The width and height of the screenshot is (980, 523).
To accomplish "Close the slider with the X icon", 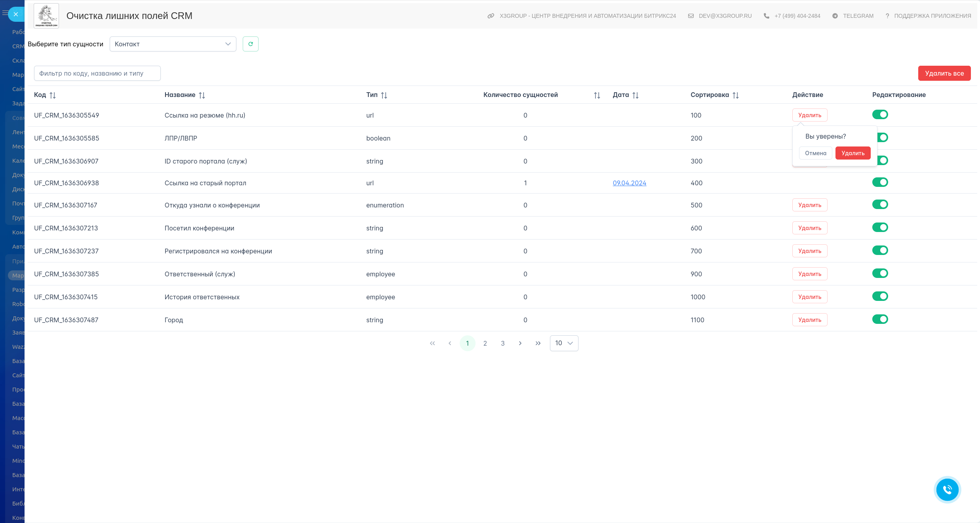I will [16, 14].
